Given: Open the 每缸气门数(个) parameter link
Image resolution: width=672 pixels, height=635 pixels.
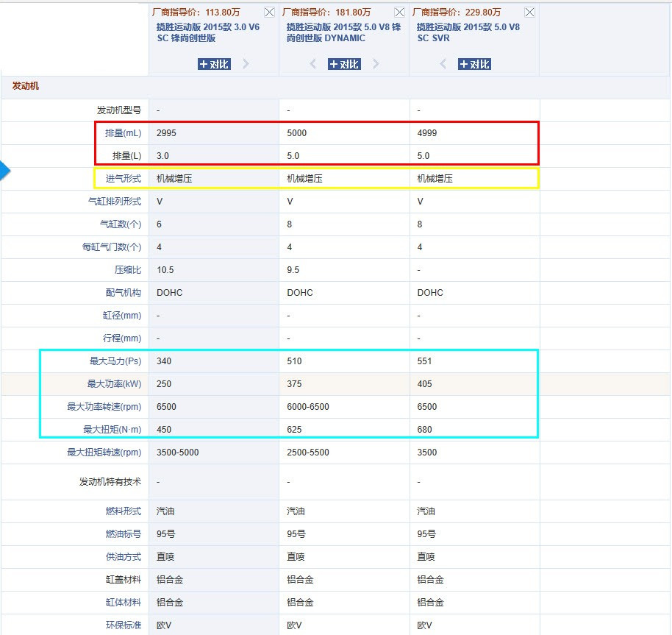Looking at the screenshot, I should coord(112,247).
